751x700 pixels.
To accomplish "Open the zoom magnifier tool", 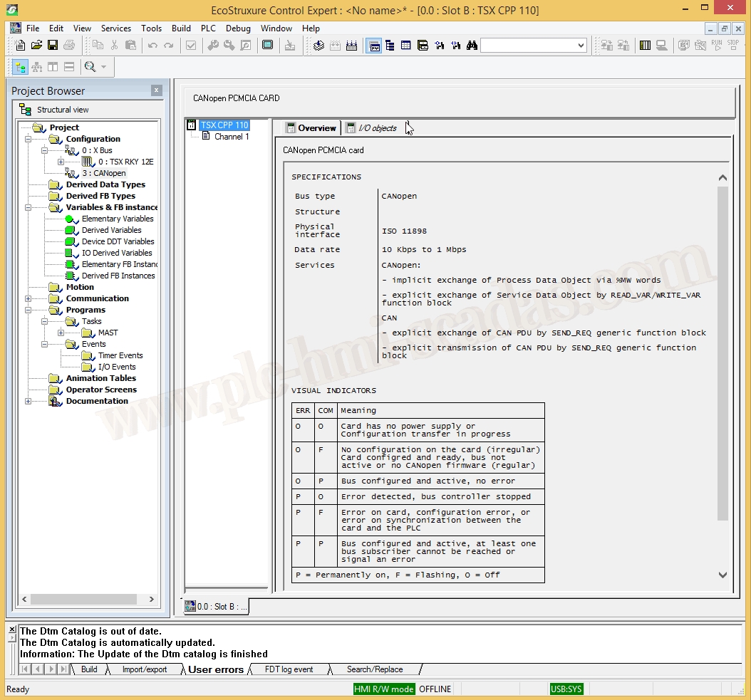I will click(90, 67).
